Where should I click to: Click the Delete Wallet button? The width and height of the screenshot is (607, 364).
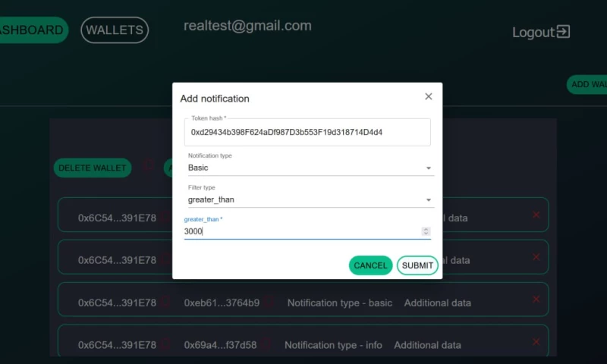[93, 168]
